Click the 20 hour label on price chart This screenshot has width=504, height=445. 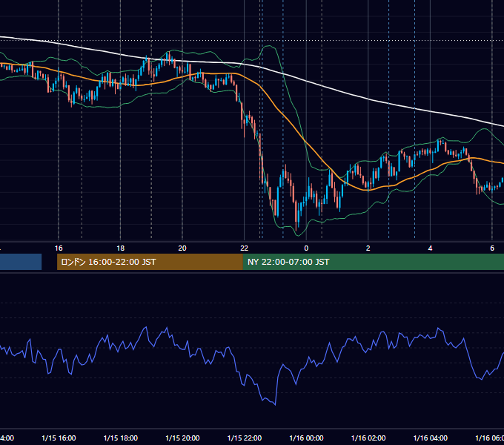(182, 248)
